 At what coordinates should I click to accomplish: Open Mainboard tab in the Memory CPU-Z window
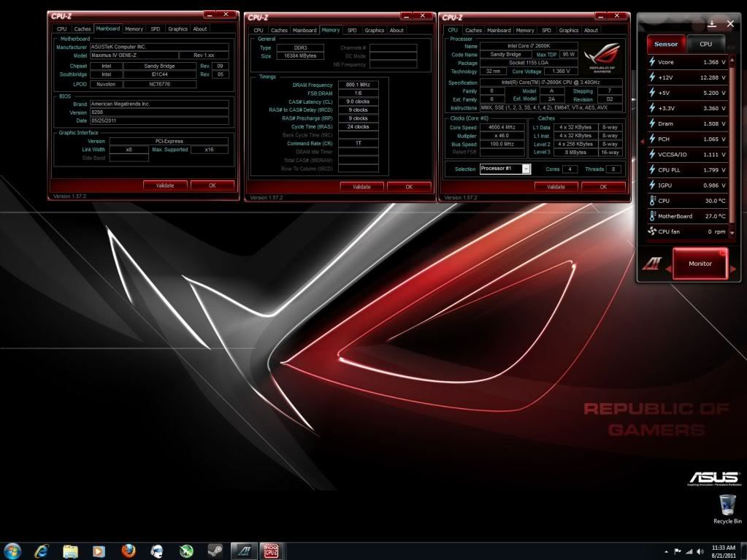point(304,30)
